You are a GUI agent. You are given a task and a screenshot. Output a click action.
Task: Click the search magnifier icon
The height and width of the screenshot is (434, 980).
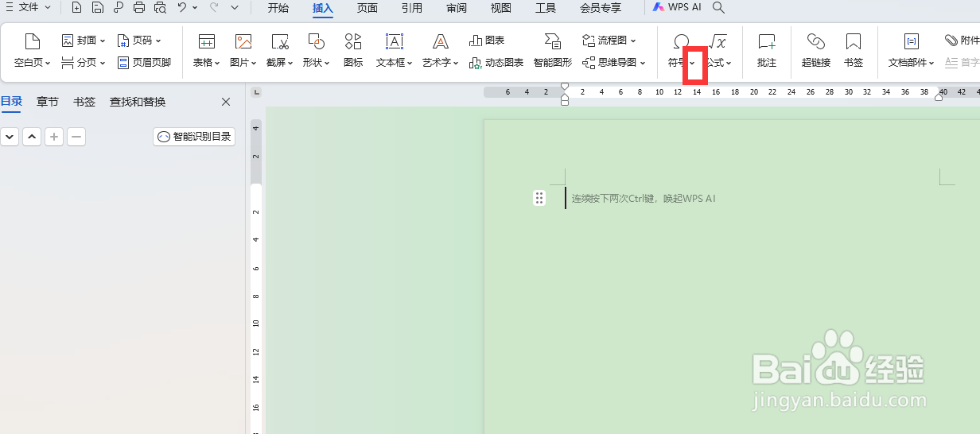718,8
